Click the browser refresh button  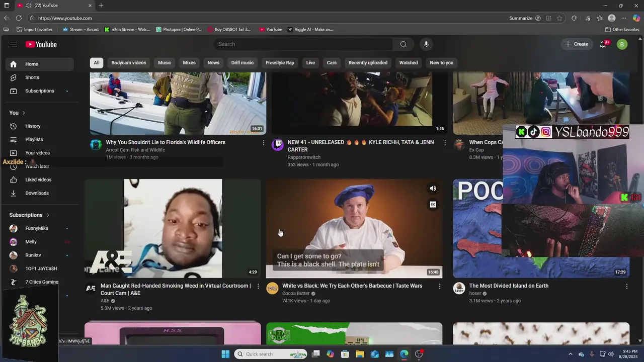pyautogui.click(x=19, y=18)
